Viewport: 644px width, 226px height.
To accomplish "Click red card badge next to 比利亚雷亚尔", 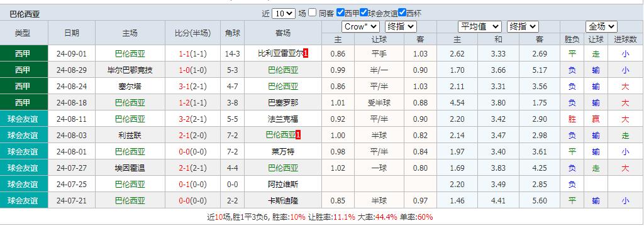I will tap(306, 53).
